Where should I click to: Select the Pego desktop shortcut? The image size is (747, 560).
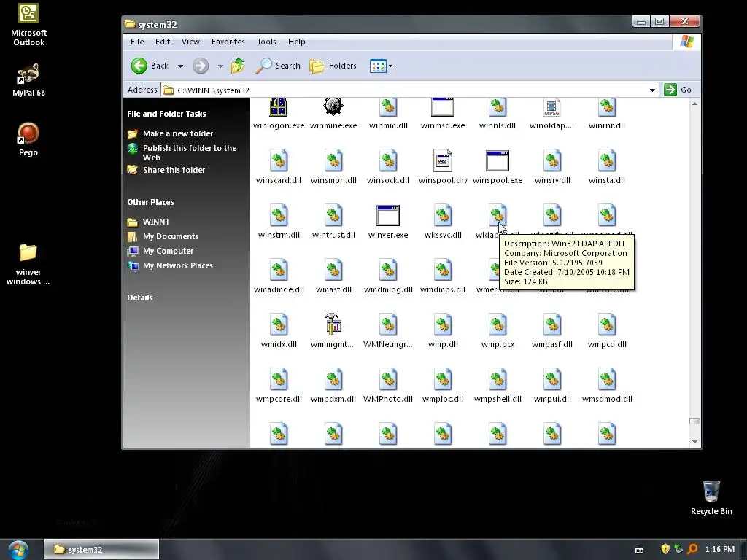[x=28, y=139]
